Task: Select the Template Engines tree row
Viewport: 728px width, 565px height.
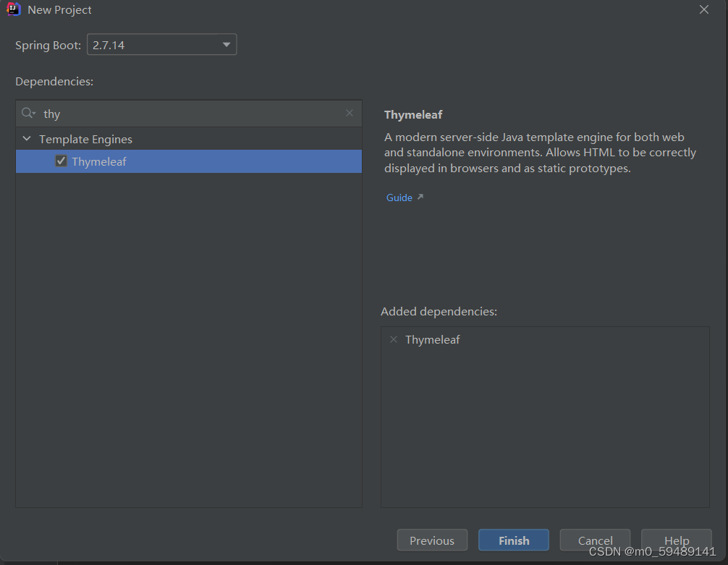Action: tap(188, 139)
